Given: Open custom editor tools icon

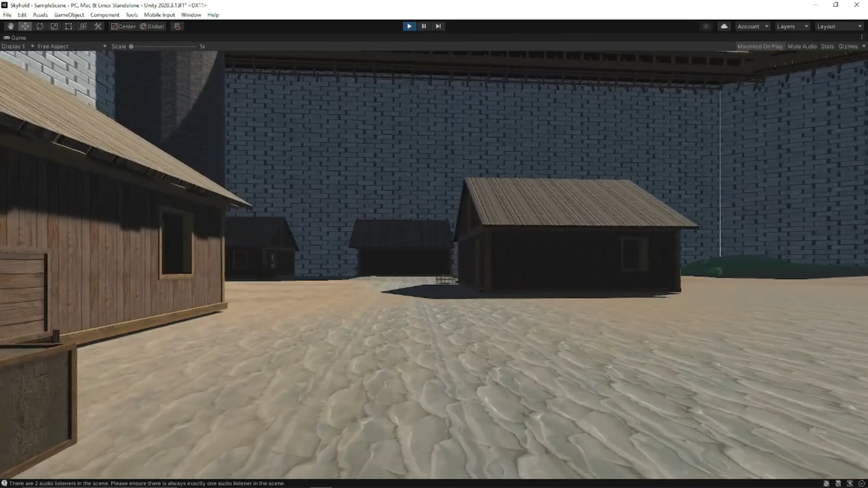Looking at the screenshot, I should coord(98,26).
